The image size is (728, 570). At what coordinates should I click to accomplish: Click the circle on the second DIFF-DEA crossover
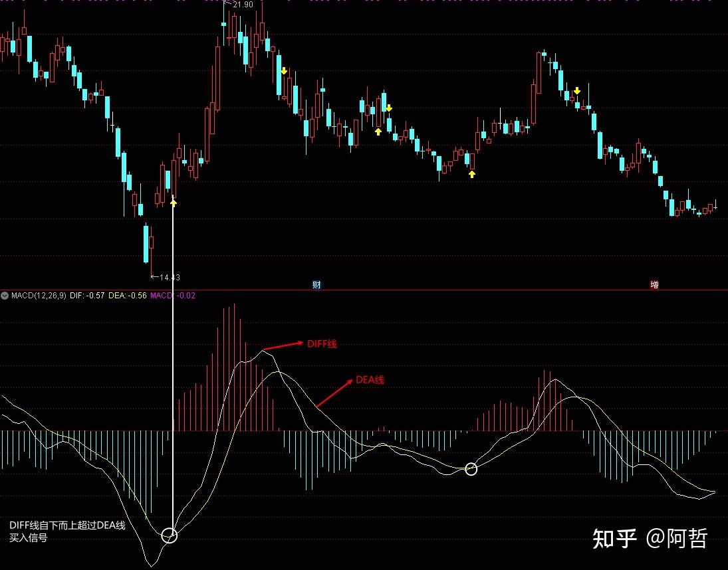tap(472, 468)
